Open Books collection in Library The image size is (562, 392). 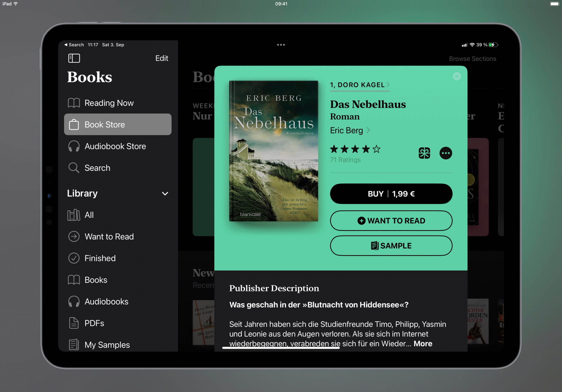tap(117, 280)
